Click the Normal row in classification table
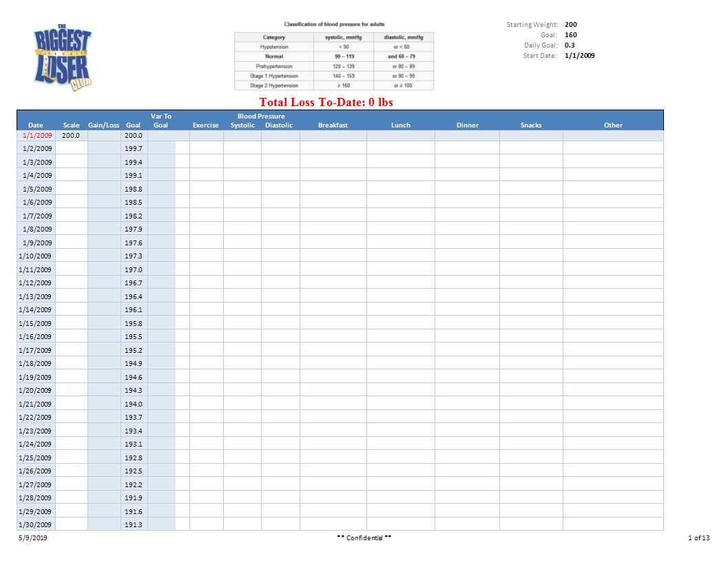This screenshot has height=563, width=728. point(334,57)
